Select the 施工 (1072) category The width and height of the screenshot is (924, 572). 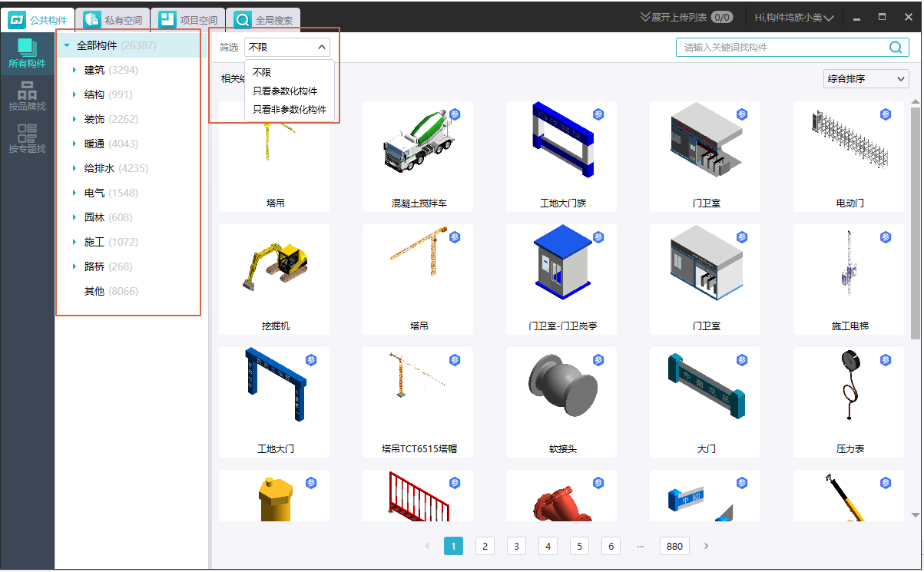click(111, 242)
